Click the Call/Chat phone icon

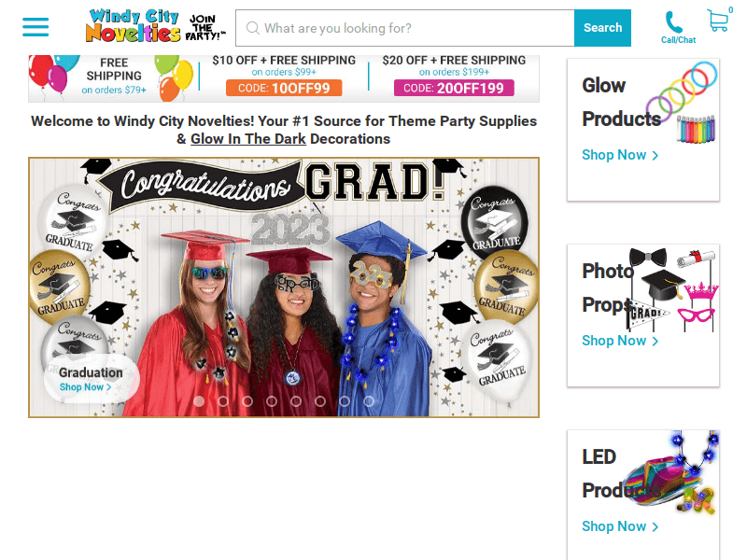click(x=673, y=21)
